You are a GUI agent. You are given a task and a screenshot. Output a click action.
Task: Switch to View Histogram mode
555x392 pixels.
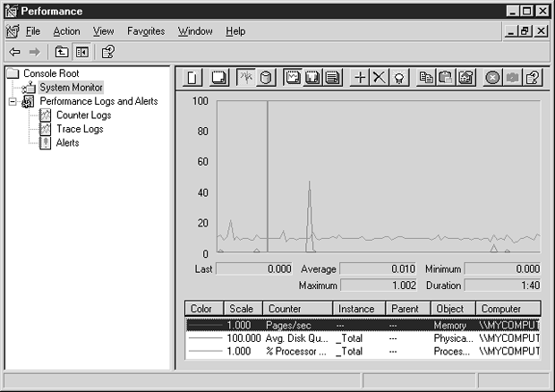pyautogui.click(x=312, y=78)
